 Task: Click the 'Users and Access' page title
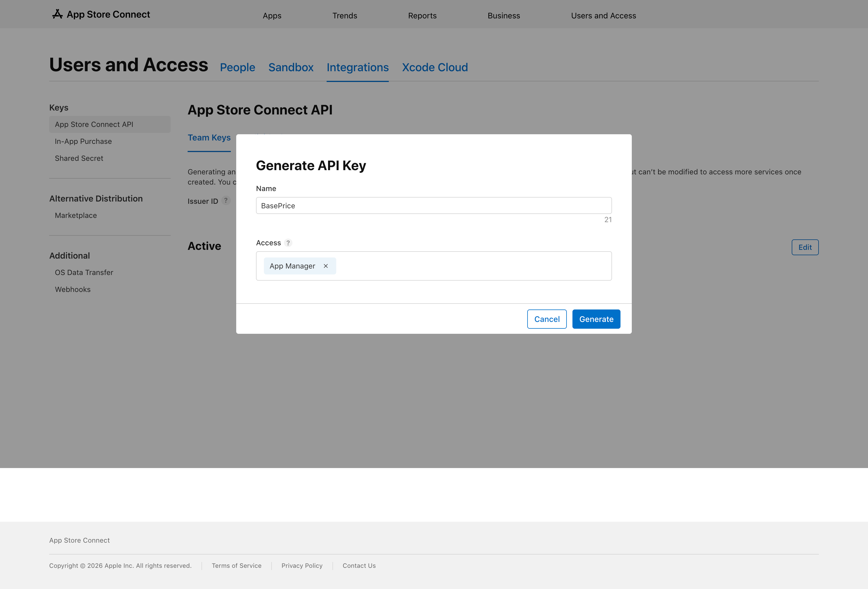129,65
